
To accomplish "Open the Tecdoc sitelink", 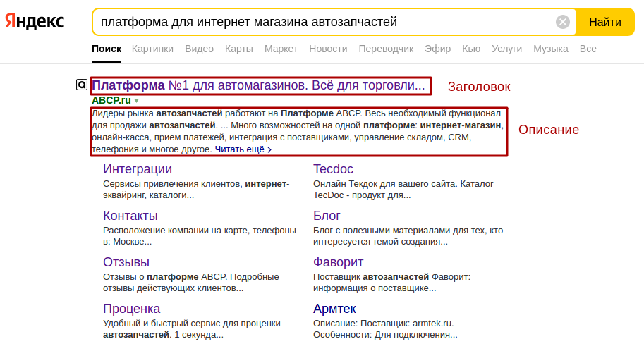I will (333, 169).
